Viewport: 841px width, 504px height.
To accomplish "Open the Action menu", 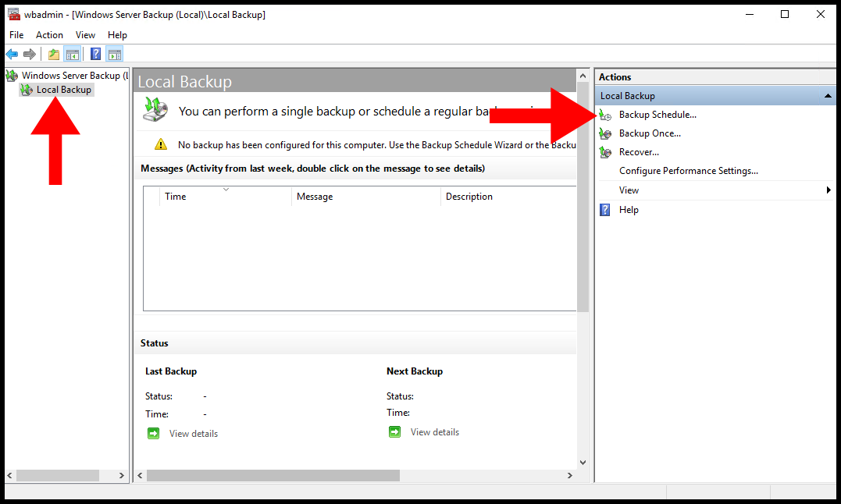I will 49,34.
